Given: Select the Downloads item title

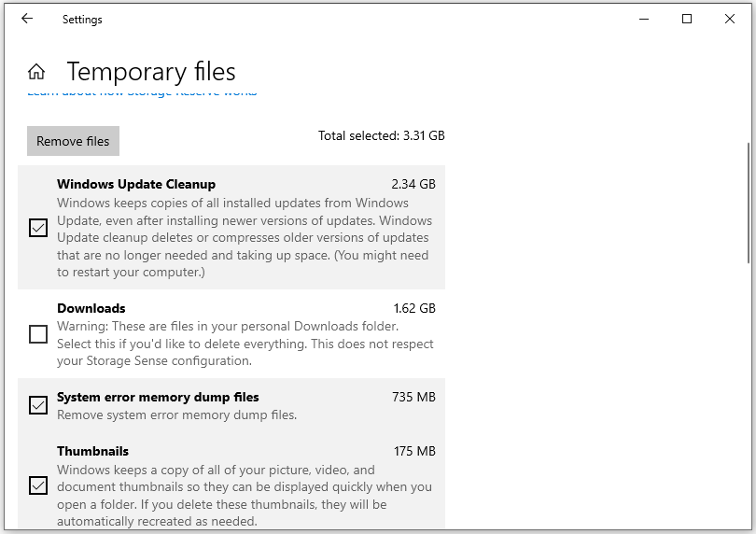Looking at the screenshot, I should (x=91, y=308).
